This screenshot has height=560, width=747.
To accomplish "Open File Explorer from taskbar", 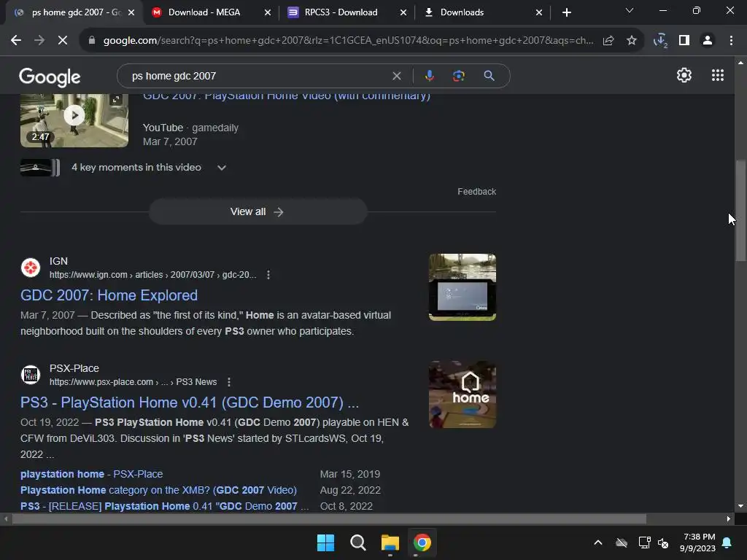I will (390, 542).
